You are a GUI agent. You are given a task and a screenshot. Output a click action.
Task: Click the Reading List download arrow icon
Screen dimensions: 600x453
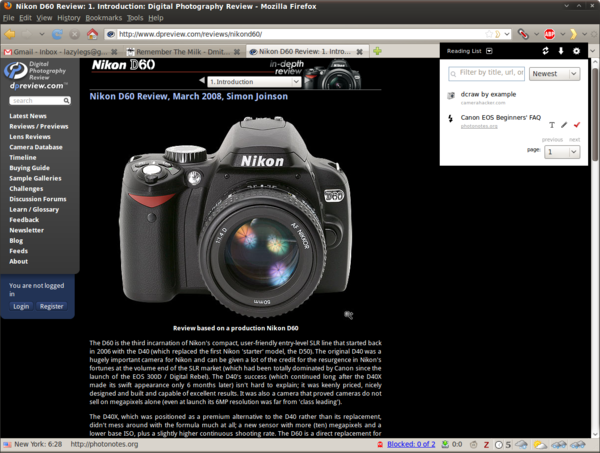(561, 51)
